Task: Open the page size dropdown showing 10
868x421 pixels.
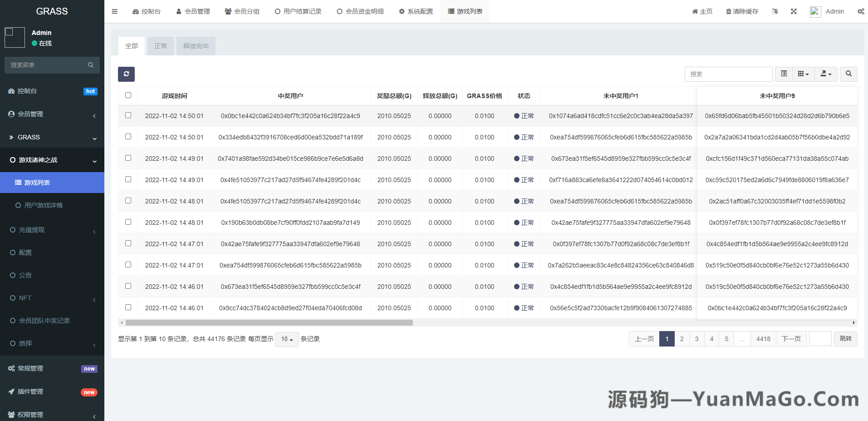Action: 287,339
